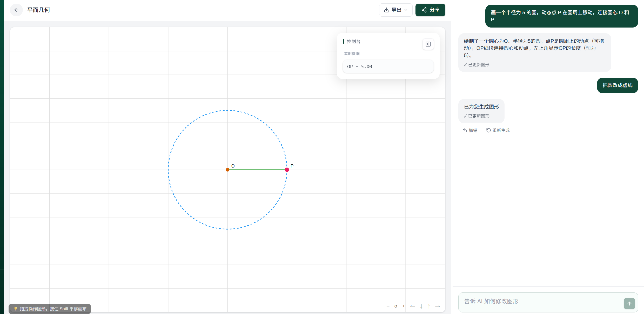
Task: Zoom out canvas with minus icon
Action: (388, 306)
